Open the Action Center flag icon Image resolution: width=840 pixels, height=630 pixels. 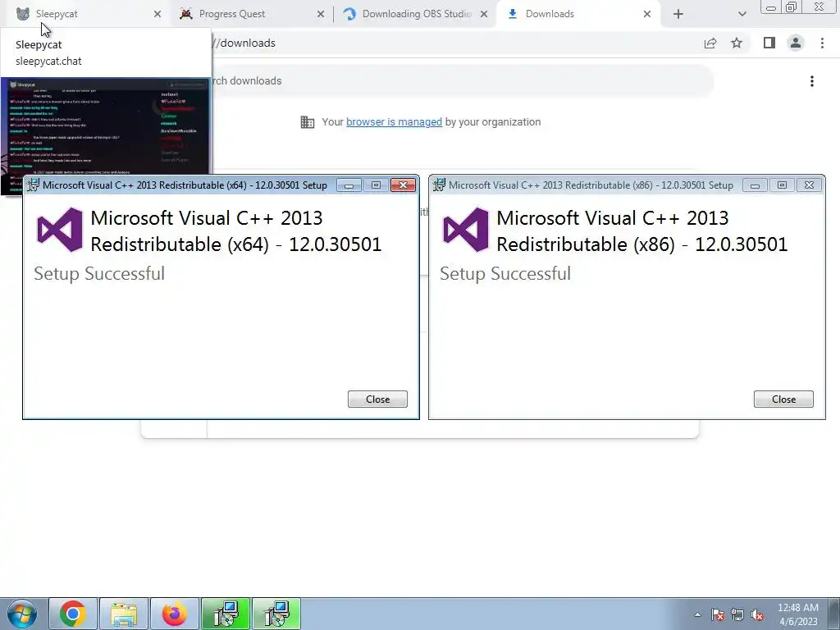pos(718,615)
